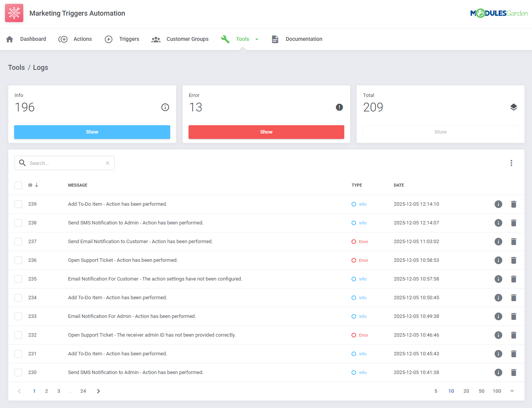Screen dimensions: 532x408
Task: Clear the search field with the X icon
Action: pos(107,163)
